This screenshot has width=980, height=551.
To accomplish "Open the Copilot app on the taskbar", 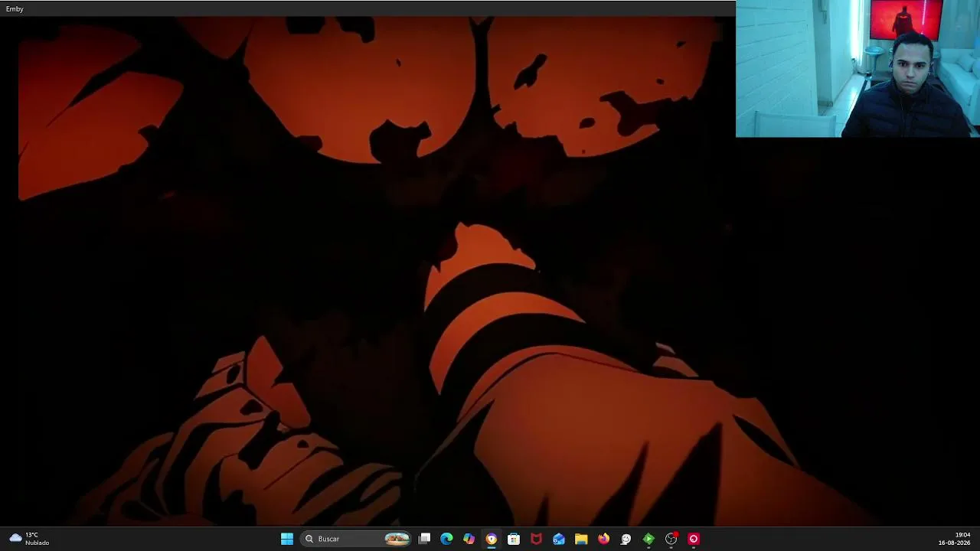I will click(469, 539).
